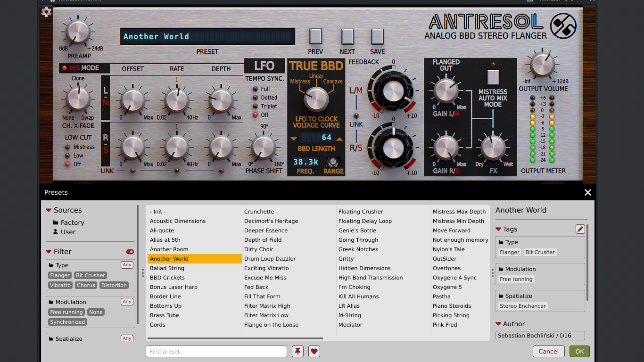Screen dimensions: 644x362
Task: Click the SAVE preset button
Action: pos(377,36)
